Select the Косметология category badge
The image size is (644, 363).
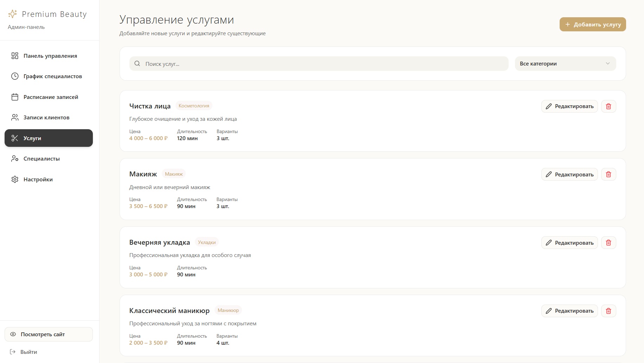(193, 105)
